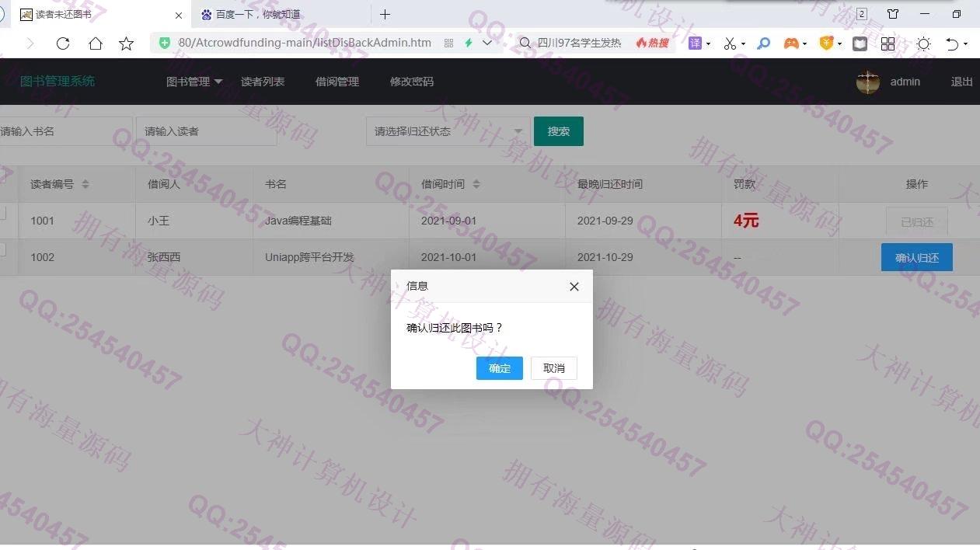
Task: Go to browser home page icon
Action: click(95, 44)
